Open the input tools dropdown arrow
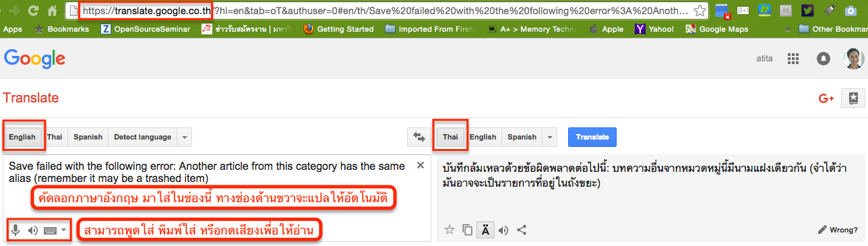The height and width of the screenshot is (246, 868). point(63,230)
